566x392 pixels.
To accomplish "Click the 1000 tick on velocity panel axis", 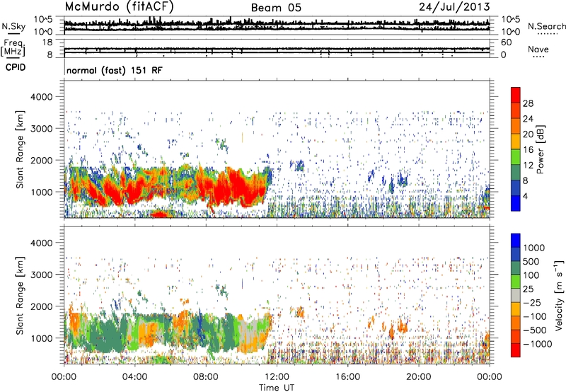I will (42, 338).
